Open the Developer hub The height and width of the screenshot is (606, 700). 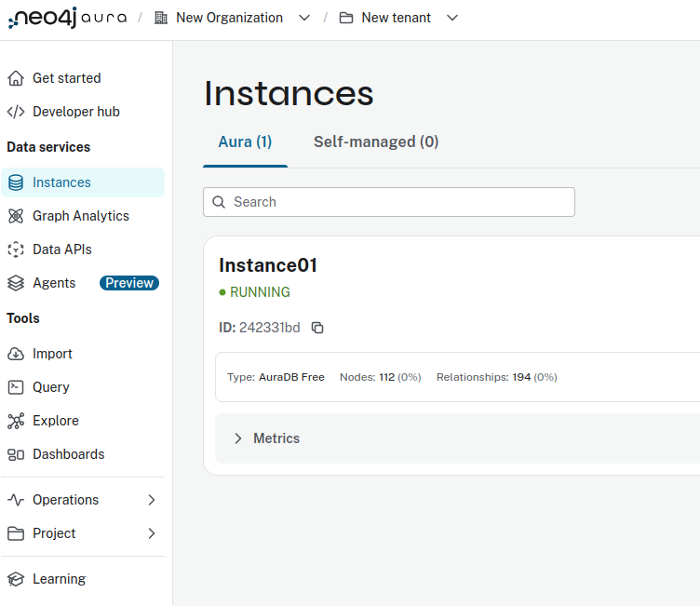(75, 112)
